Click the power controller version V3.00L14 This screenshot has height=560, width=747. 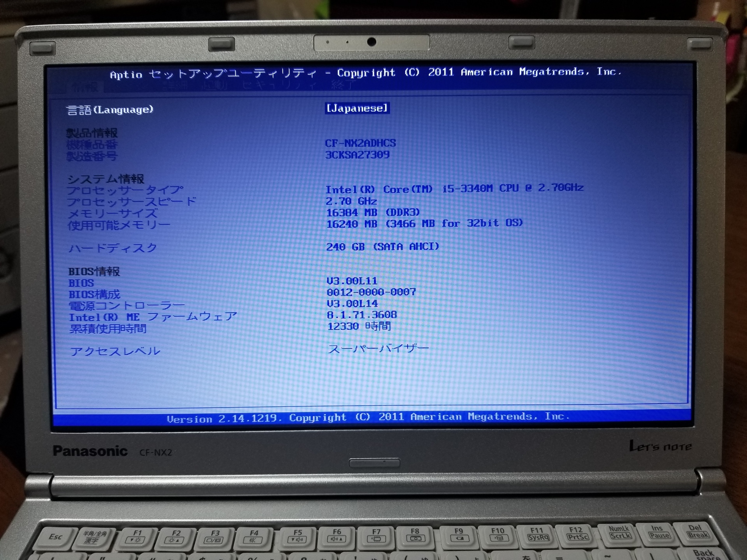(352, 303)
